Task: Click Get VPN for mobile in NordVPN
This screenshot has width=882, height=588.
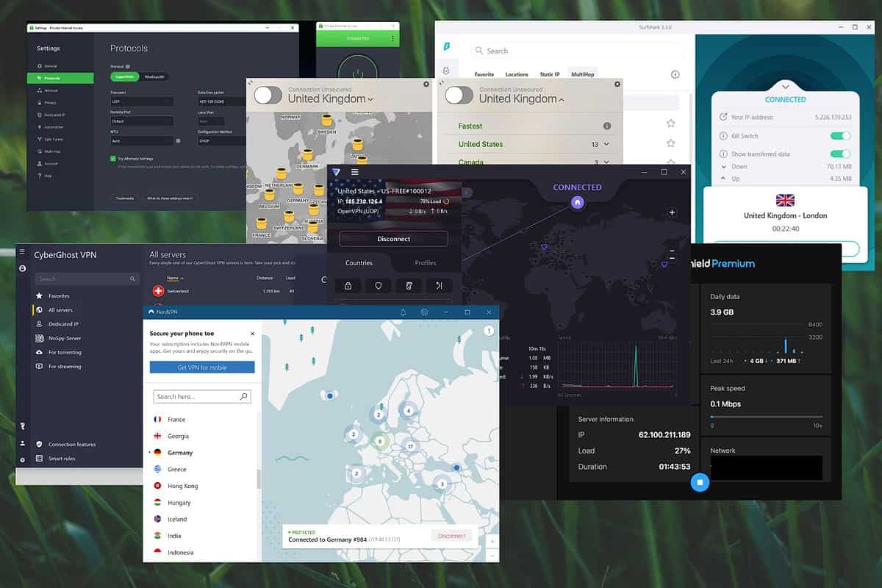Action: click(201, 367)
